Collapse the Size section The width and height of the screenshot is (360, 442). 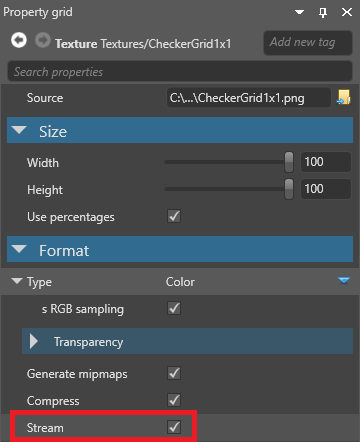(x=19, y=130)
